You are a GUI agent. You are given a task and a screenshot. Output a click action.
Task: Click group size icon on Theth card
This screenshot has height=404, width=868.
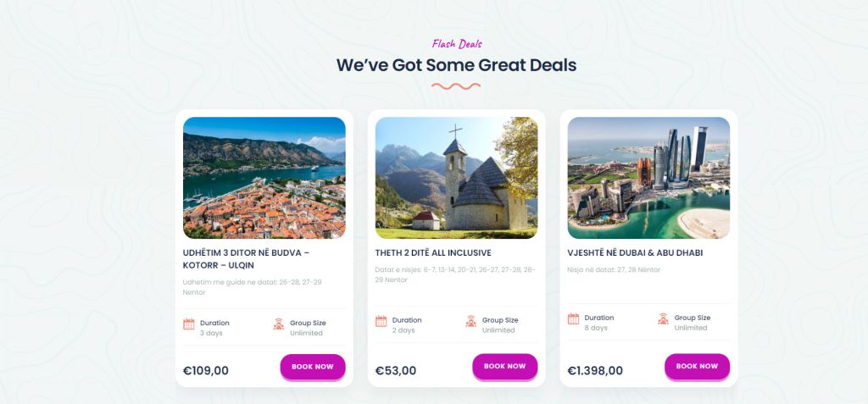coord(471,321)
